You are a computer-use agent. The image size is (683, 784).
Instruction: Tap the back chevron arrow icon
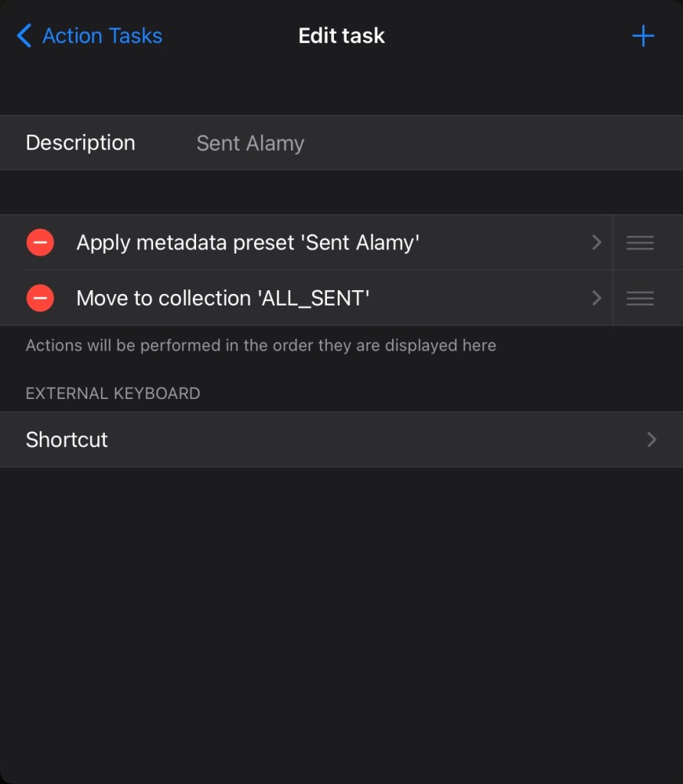pyautogui.click(x=25, y=36)
